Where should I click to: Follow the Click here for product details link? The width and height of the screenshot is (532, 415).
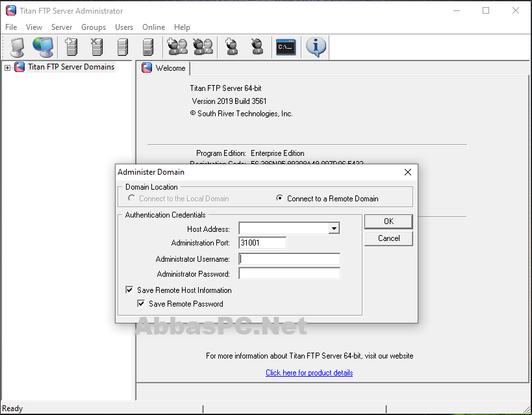(309, 373)
